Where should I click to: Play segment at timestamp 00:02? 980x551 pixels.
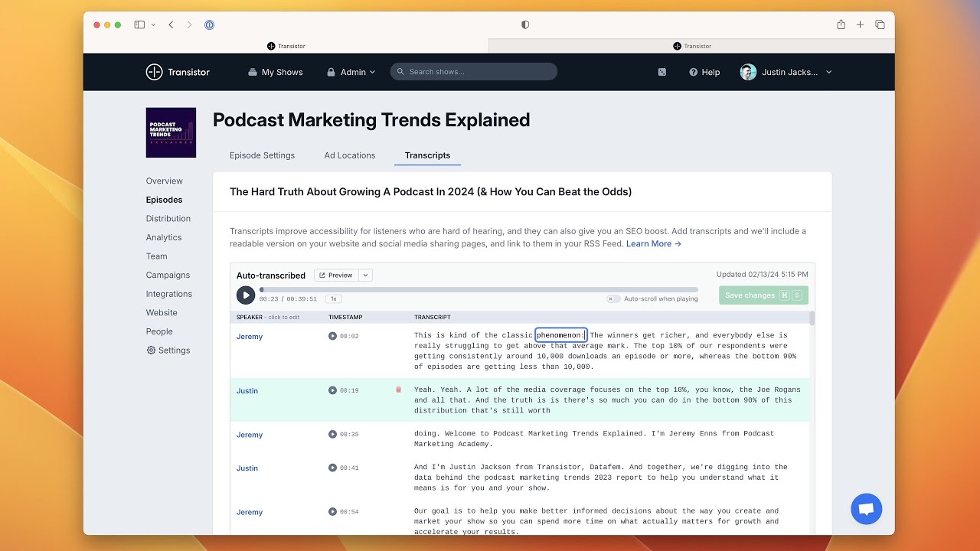332,336
